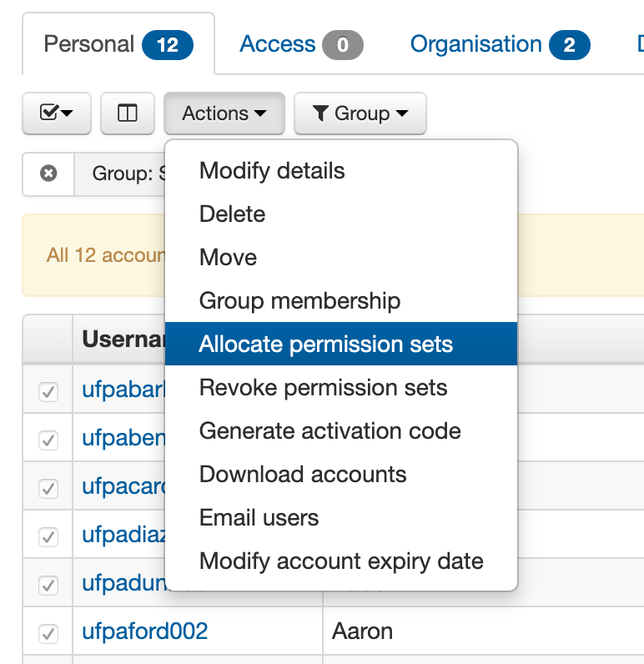Viewport: 644px width, 664px height.
Task: Switch to the Organisation tab
Action: click(500, 44)
